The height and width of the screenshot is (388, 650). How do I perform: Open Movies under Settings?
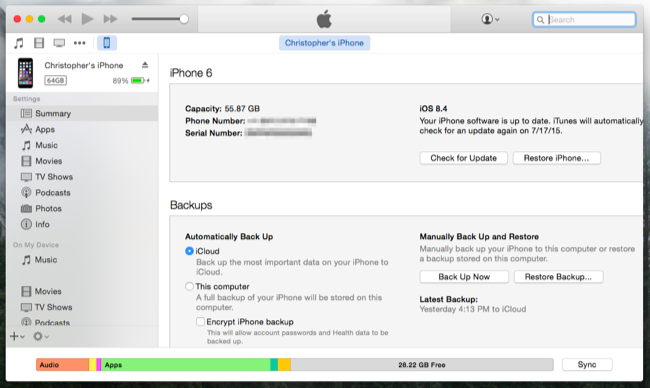82,161
